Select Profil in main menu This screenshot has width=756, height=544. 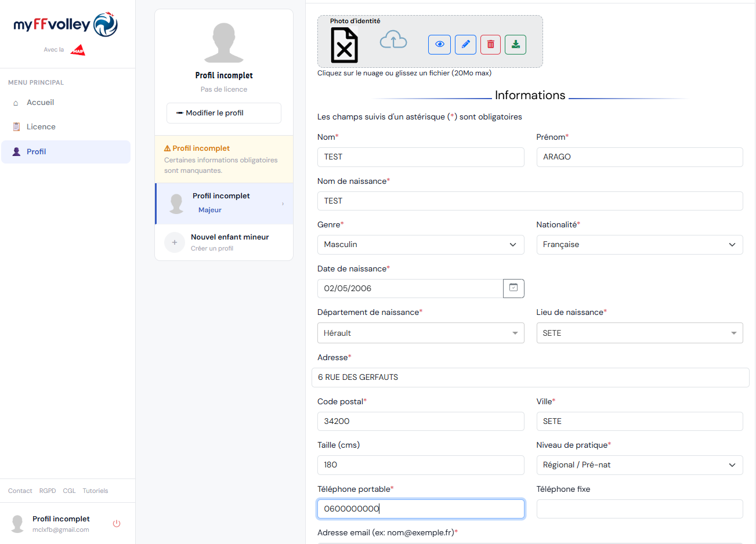pyautogui.click(x=66, y=152)
